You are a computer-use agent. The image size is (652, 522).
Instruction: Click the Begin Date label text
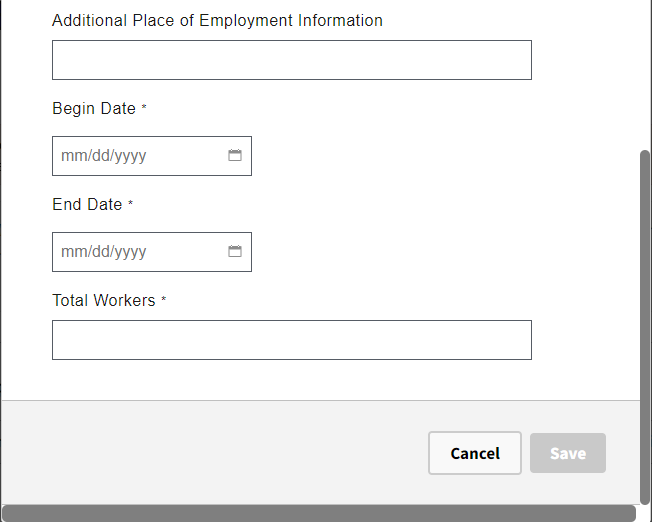(93, 108)
